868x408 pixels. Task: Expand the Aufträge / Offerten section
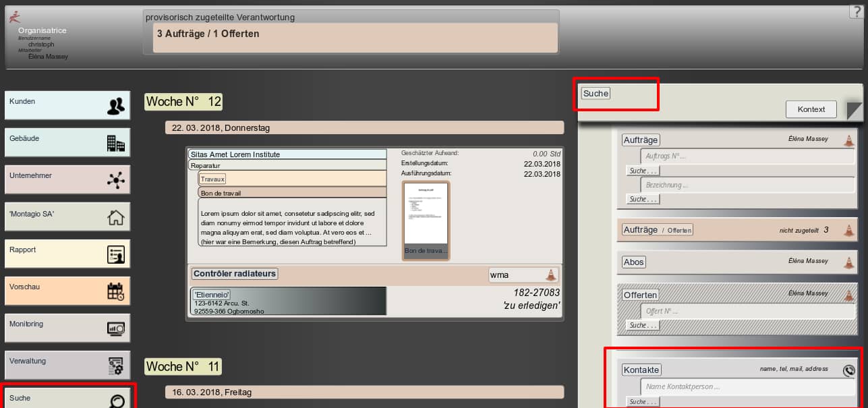pos(658,230)
